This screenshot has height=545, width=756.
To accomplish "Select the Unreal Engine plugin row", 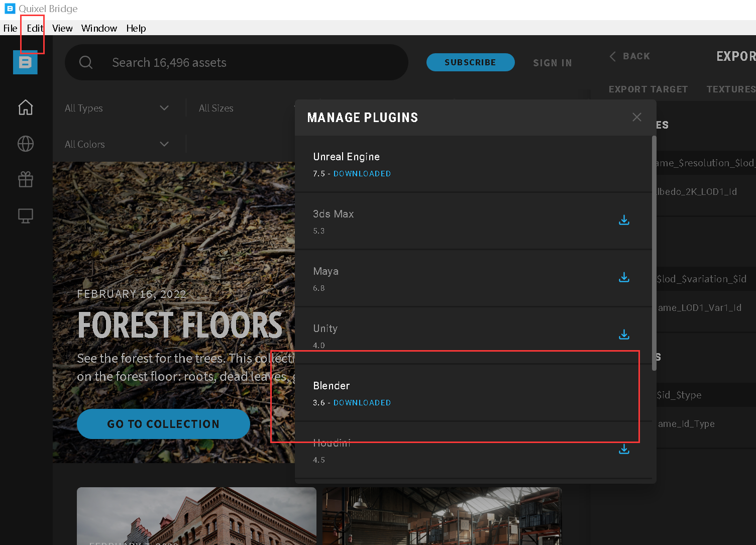I will click(x=473, y=164).
